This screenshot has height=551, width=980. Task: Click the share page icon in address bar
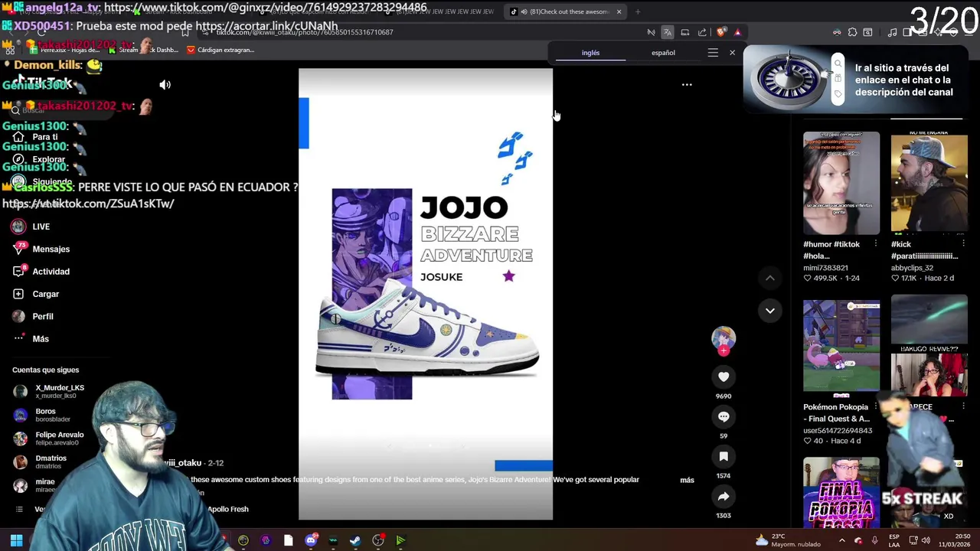tap(702, 32)
